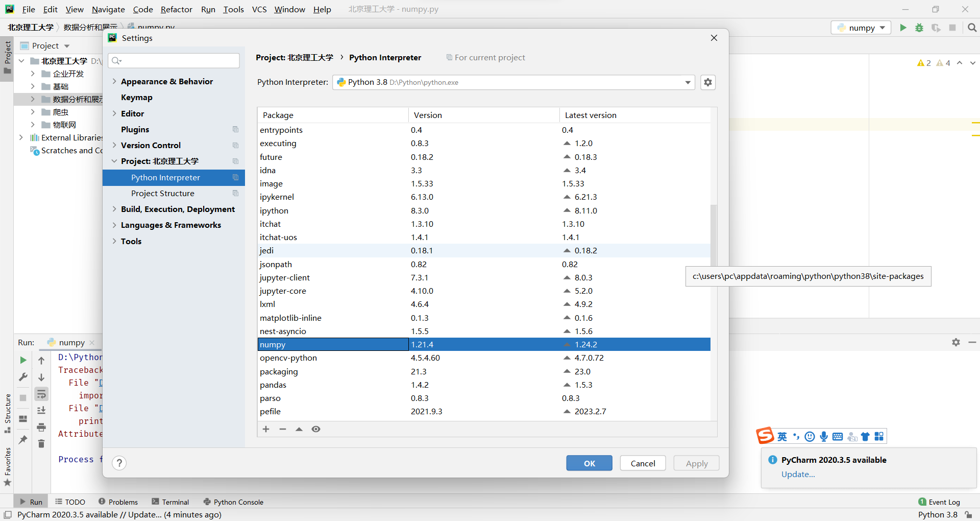Click the install package plus icon
Screen dimensions: 980x521
click(266, 429)
